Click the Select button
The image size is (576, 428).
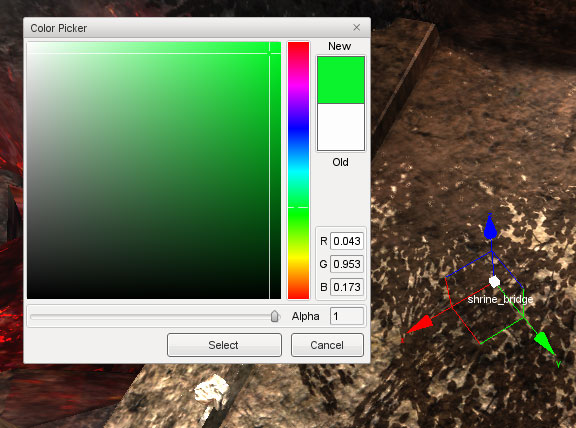coord(224,345)
